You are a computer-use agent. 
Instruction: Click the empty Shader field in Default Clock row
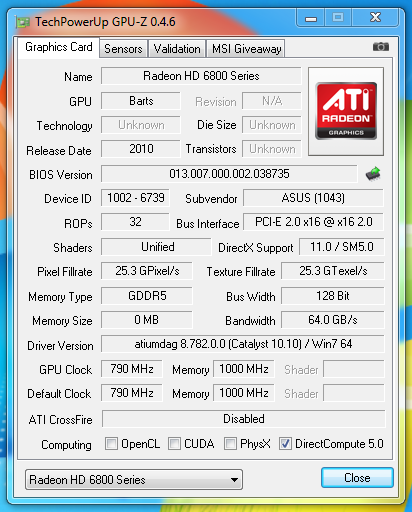pos(354,393)
